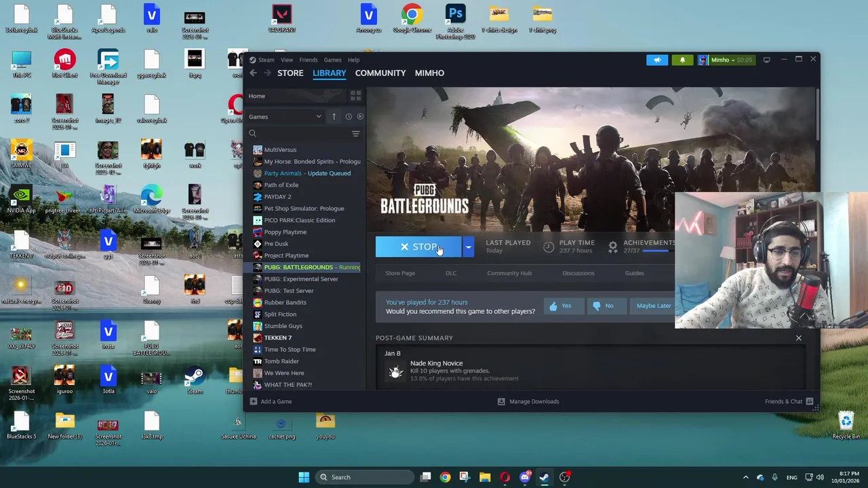Viewport: 868px width, 488px height.
Task: Open Discord from the taskbar
Action: 524,477
